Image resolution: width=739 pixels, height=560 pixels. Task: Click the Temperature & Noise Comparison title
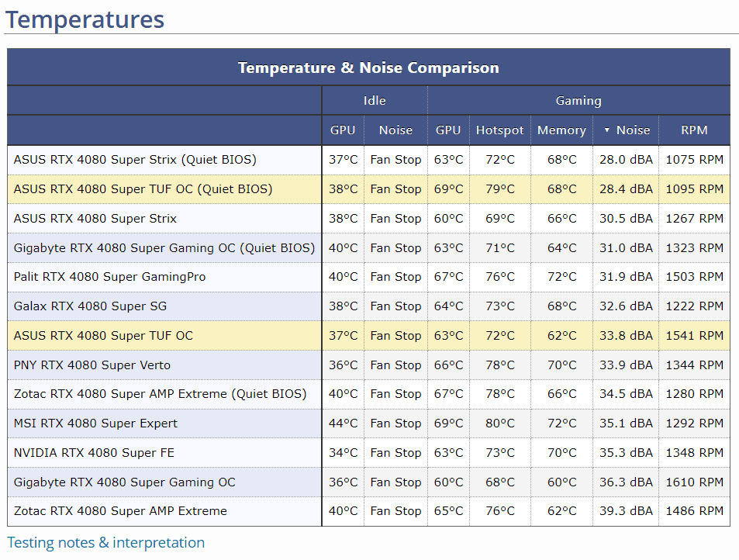(x=368, y=67)
